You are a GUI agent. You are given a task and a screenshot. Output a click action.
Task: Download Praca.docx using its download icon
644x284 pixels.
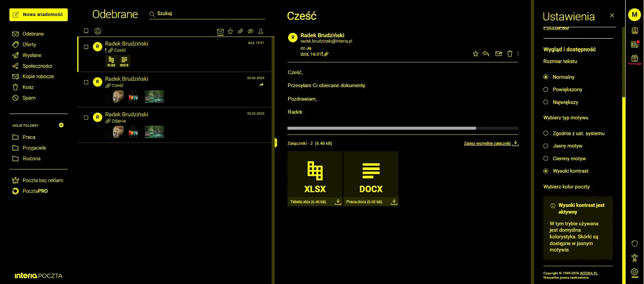[x=394, y=202]
